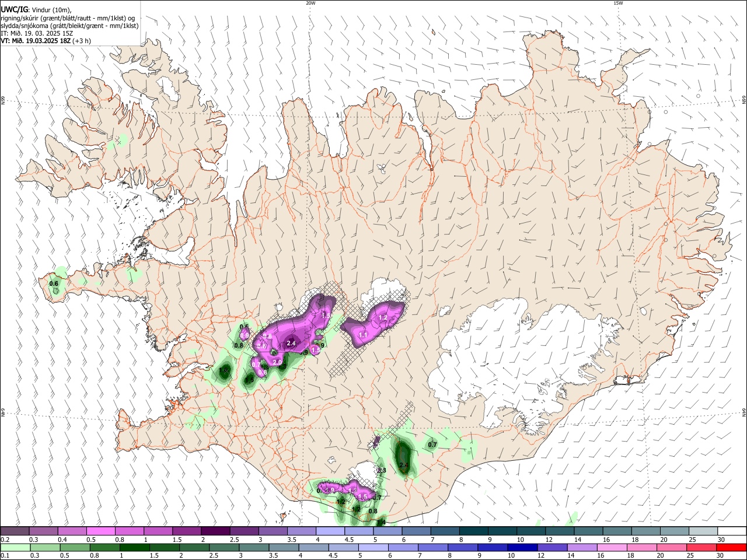This screenshot has height=560, width=747.
Task: Pick the darkest purple 2–2.5 snow swatch
Action: click(x=215, y=531)
